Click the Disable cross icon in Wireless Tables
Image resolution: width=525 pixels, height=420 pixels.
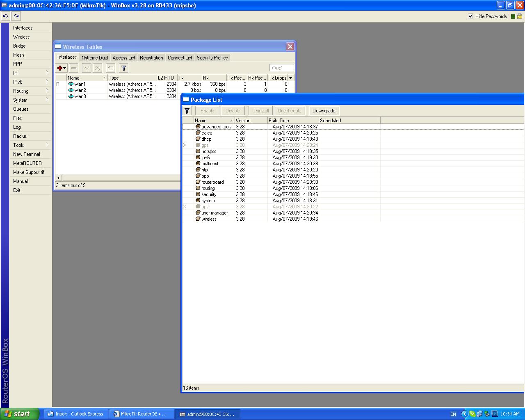[x=97, y=68]
